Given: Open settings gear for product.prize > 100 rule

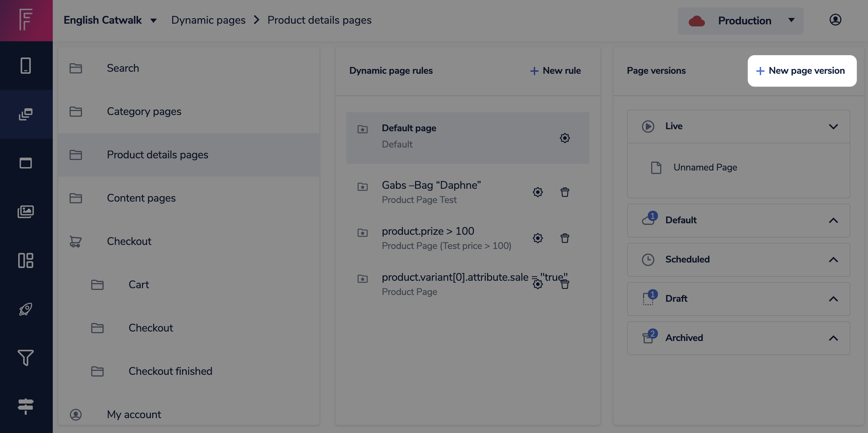Looking at the screenshot, I should coord(538,238).
